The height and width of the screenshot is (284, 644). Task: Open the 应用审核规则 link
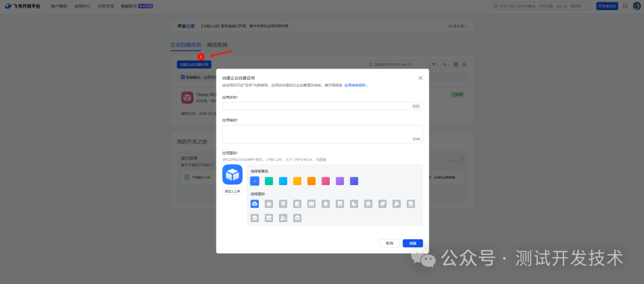click(x=355, y=85)
